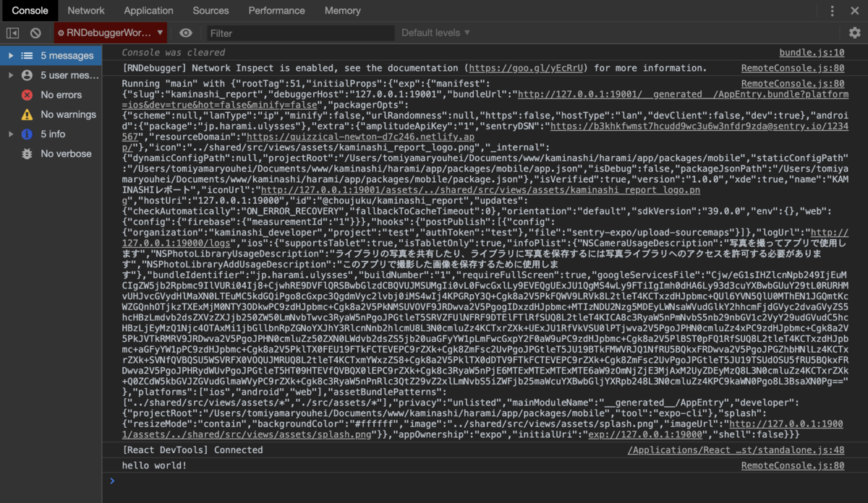Toggle the live expression eye icon
868x503 pixels.
coord(186,33)
